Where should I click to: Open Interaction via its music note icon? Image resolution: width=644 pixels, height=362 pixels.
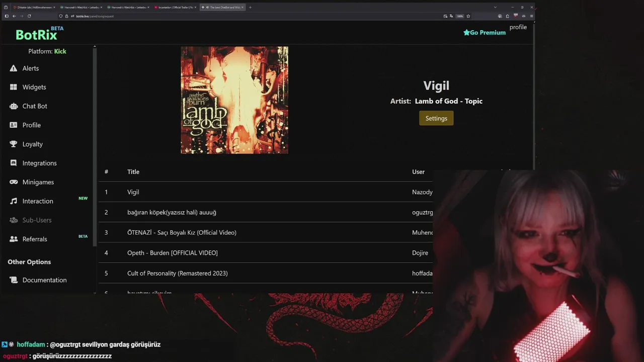coord(14,201)
